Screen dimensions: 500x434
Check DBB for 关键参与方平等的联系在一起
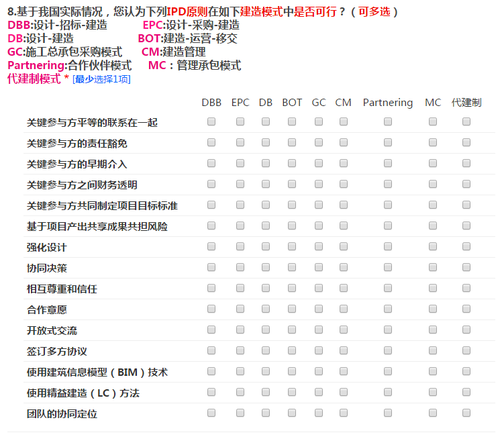[x=211, y=122]
